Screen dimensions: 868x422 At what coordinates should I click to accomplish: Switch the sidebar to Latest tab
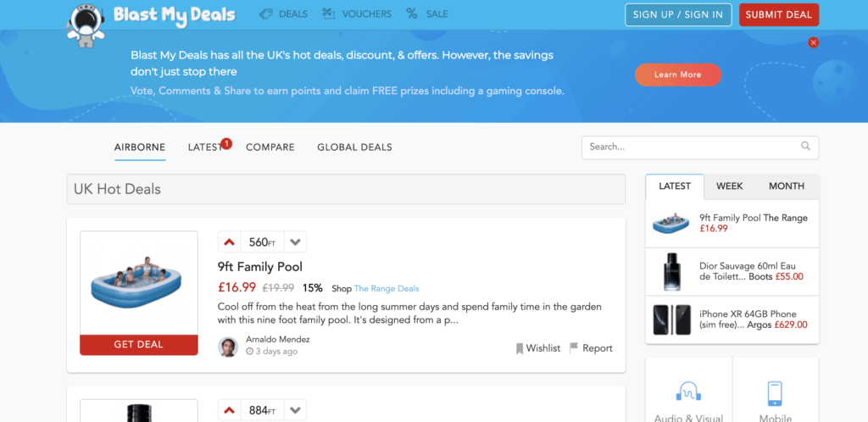pos(675,186)
